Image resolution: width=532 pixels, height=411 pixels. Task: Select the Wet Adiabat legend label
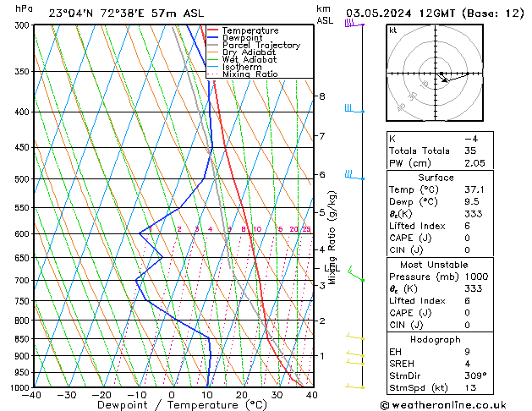[250, 59]
